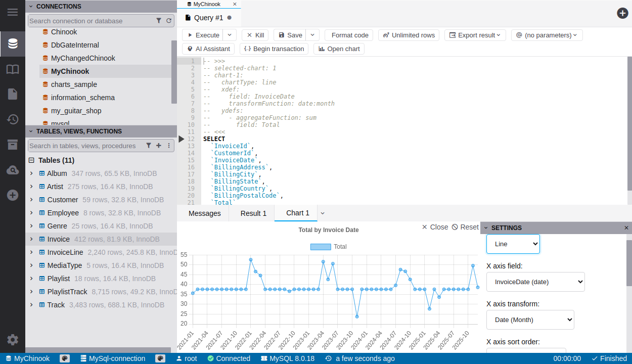This screenshot has height=364, width=632.
Task: Collapse the Tables (11) group
Action: click(31, 160)
